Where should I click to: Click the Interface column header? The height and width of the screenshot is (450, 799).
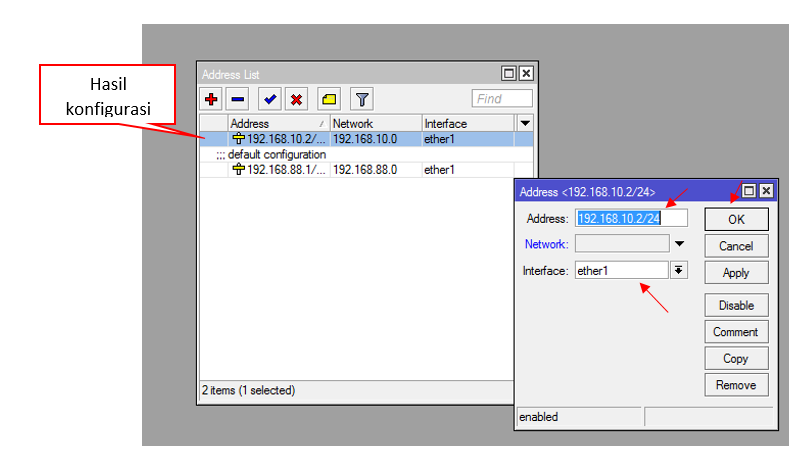(468, 123)
